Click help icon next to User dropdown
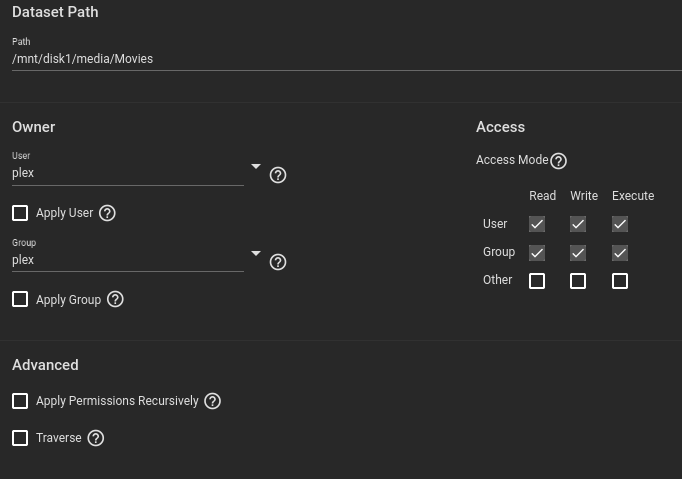 coord(279,175)
